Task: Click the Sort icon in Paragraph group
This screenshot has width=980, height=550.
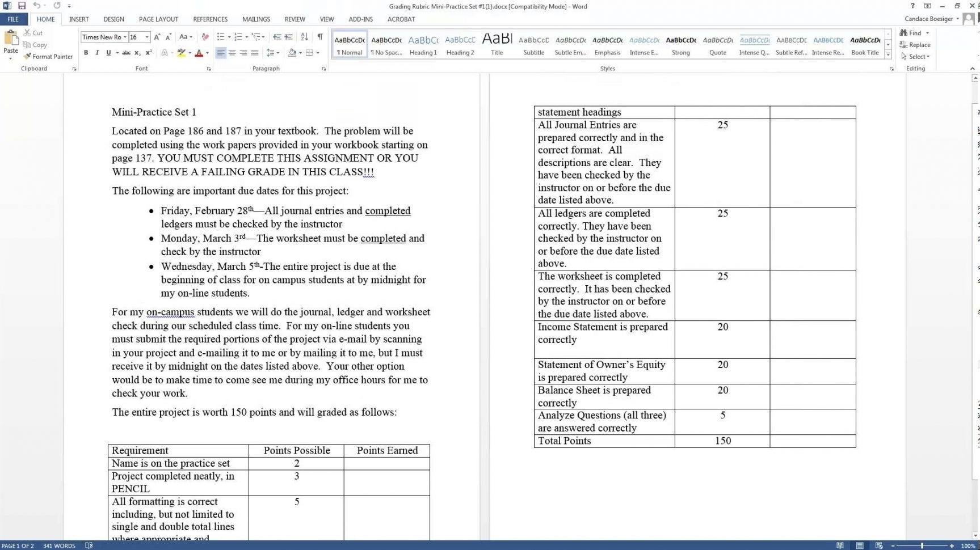Action: tap(304, 37)
